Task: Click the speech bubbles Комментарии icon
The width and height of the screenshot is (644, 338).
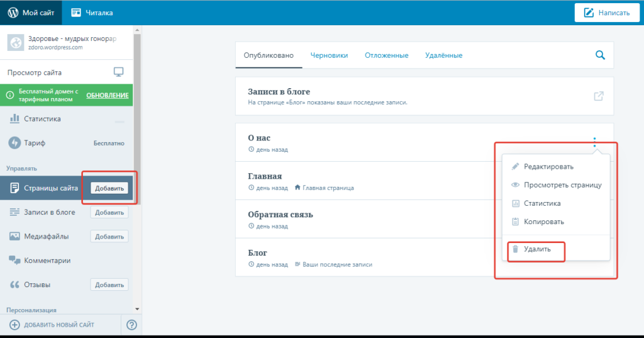Action: click(15, 261)
